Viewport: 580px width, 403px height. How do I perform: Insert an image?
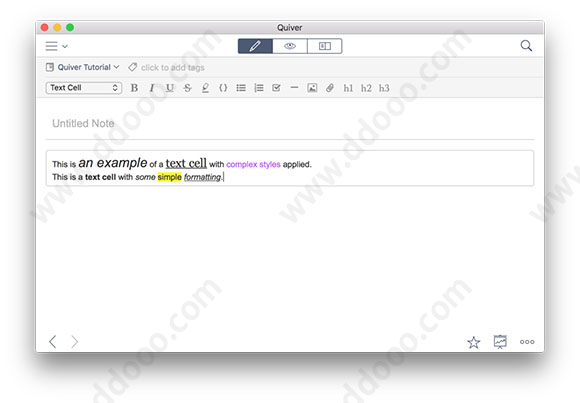coord(312,88)
